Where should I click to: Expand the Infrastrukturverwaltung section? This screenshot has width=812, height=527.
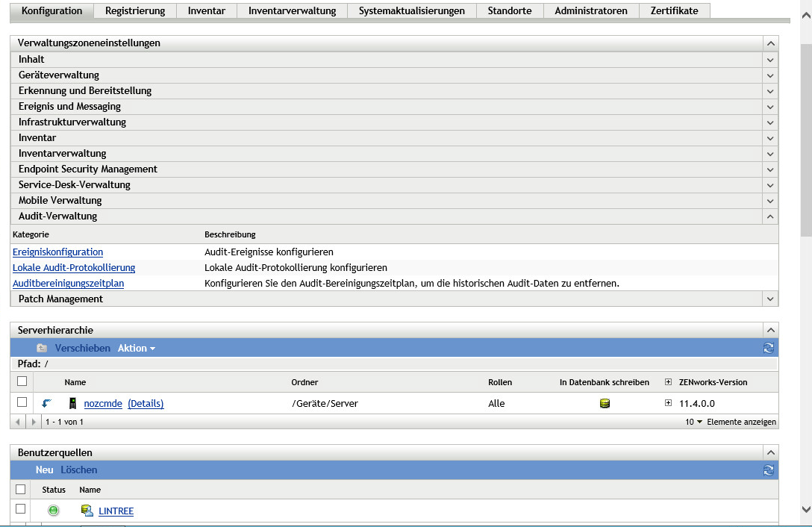(x=770, y=123)
